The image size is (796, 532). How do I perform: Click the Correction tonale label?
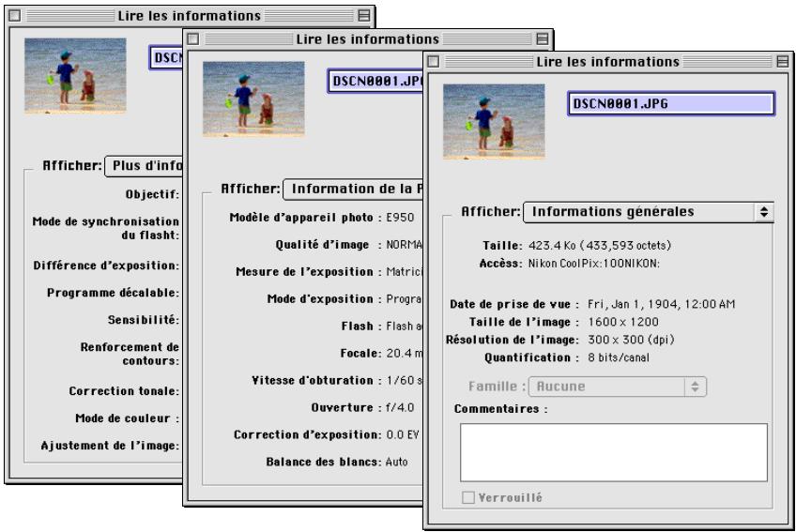tap(124, 391)
